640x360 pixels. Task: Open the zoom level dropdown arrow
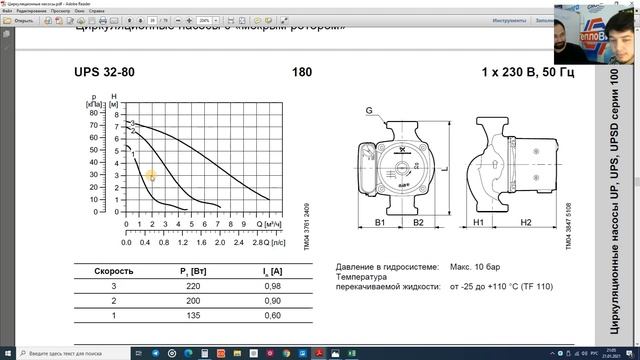tap(216, 20)
